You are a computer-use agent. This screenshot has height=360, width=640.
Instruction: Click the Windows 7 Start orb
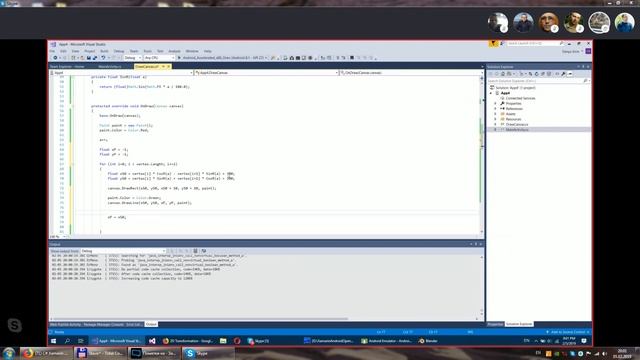pyautogui.click(x=9, y=353)
